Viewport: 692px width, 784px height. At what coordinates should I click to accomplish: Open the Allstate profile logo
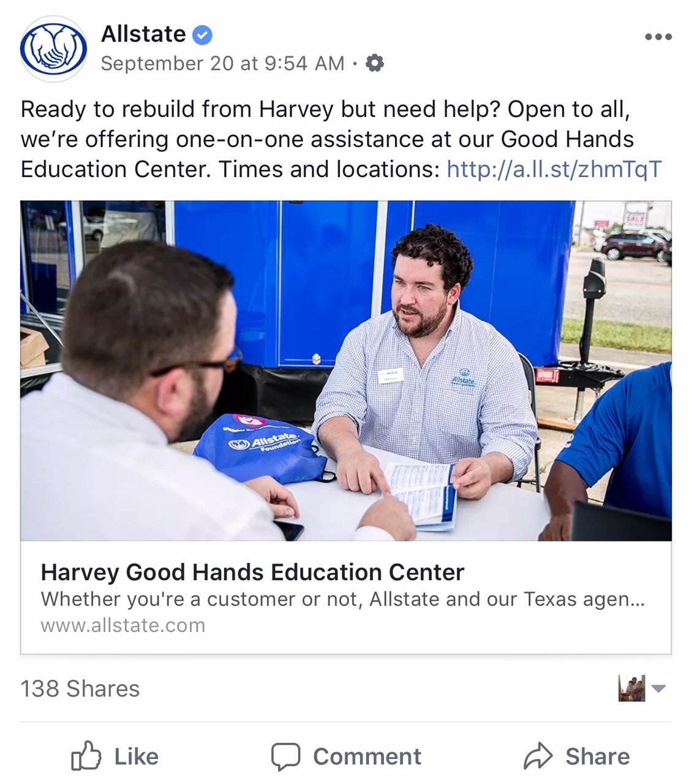click(x=53, y=50)
